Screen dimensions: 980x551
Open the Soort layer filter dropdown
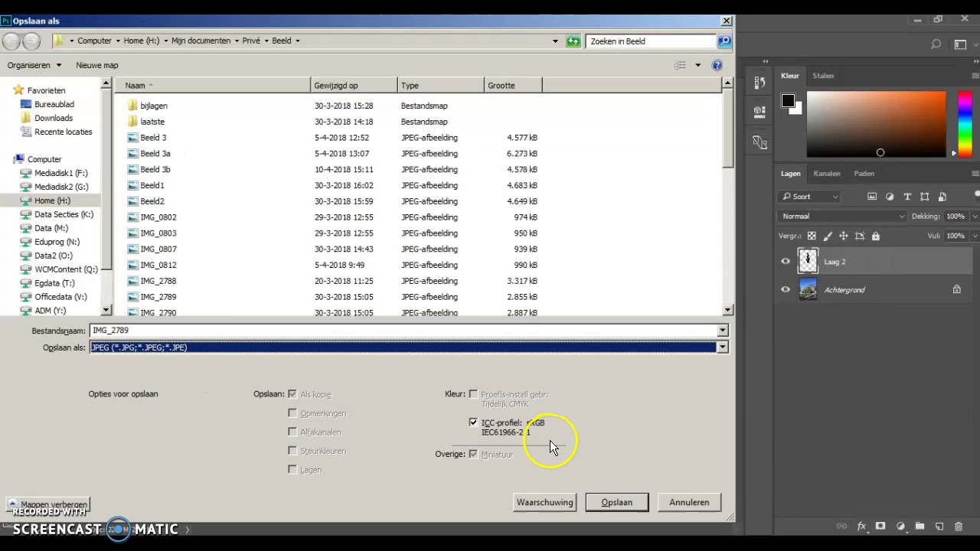[x=809, y=197]
